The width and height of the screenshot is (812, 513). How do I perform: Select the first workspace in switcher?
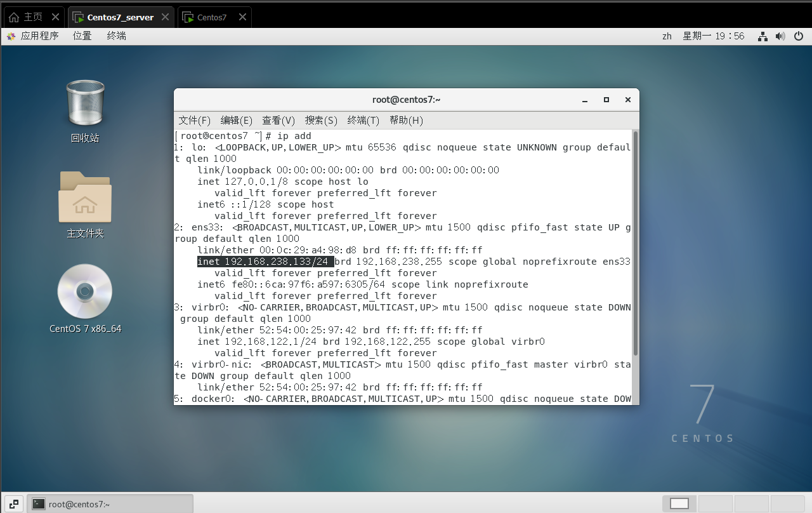[x=679, y=503]
